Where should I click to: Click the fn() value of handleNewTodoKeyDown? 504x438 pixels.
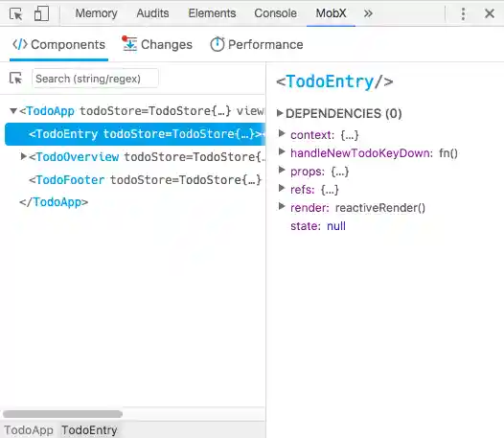click(448, 153)
